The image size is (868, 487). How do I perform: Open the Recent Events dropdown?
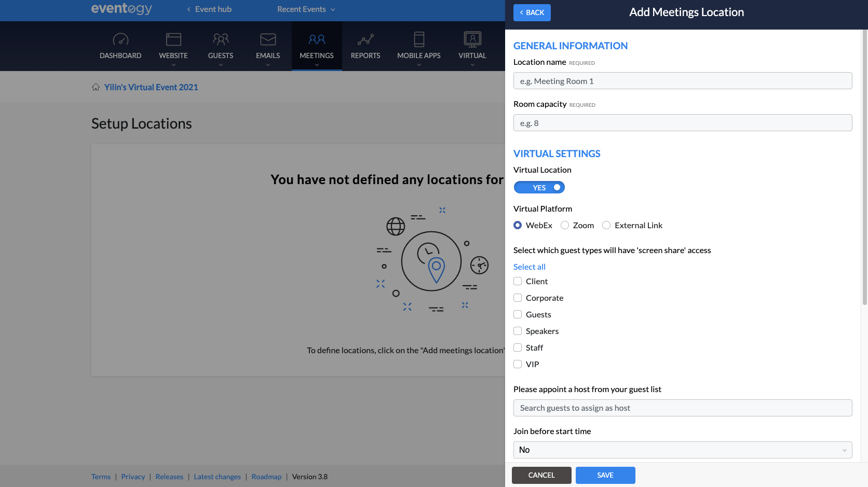pyautogui.click(x=306, y=9)
